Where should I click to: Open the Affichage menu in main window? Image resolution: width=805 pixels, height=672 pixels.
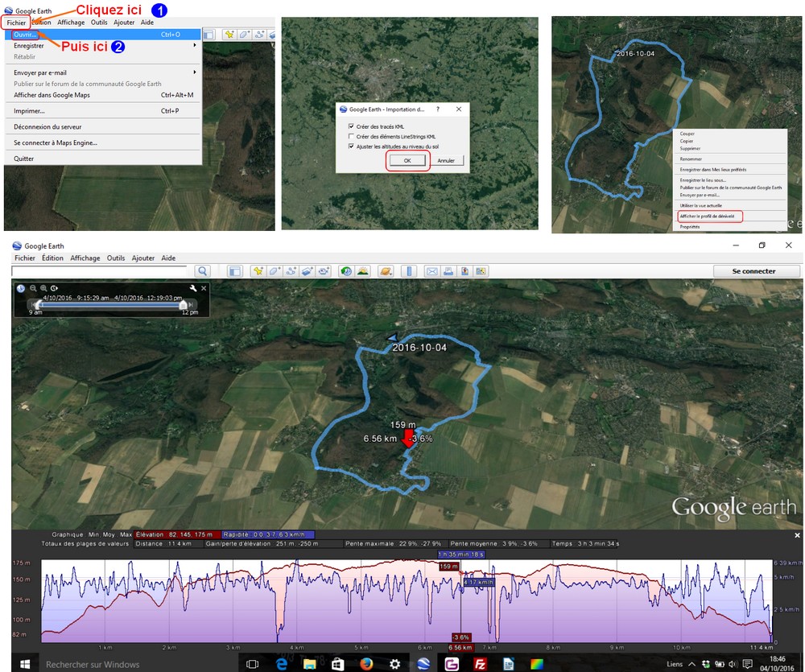click(x=85, y=258)
